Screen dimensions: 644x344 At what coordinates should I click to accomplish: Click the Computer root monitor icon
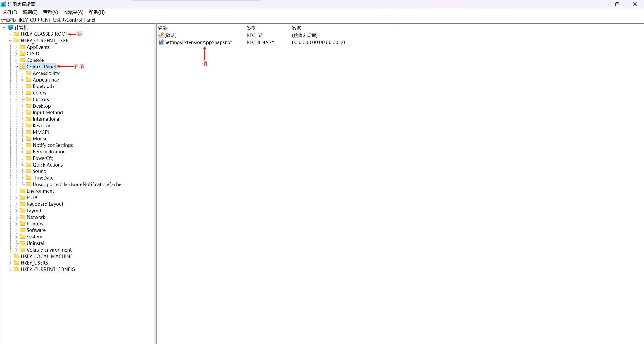10,27
